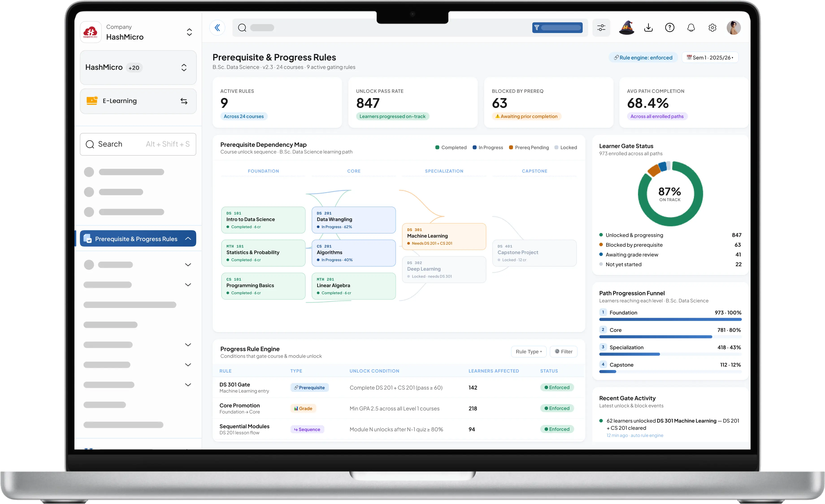Click the DS 301 Machine Learning course node

click(x=444, y=236)
